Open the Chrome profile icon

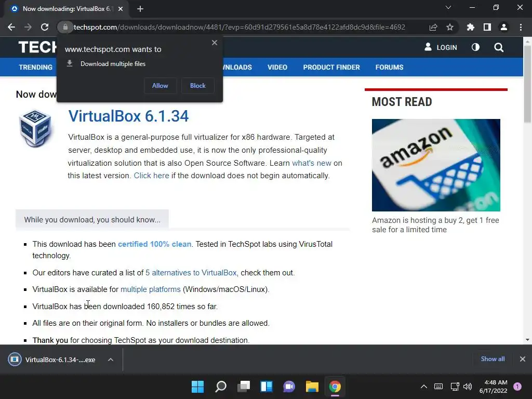pyautogui.click(x=504, y=27)
